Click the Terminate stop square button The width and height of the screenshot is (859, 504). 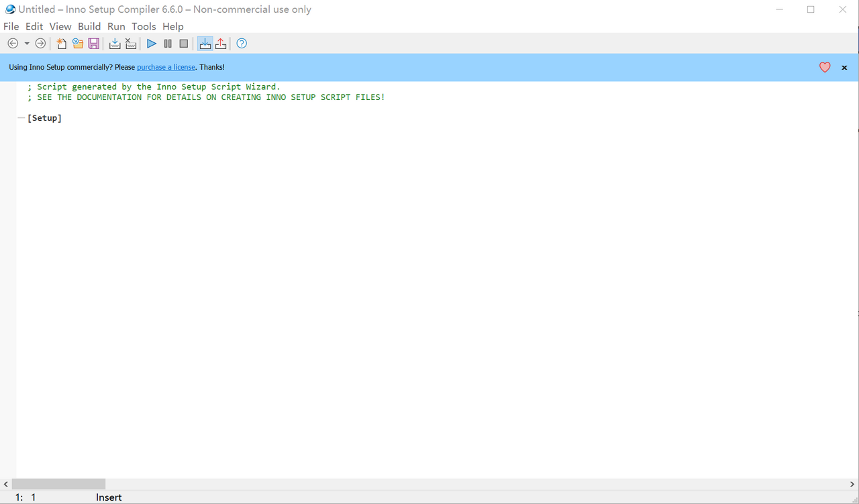point(184,44)
